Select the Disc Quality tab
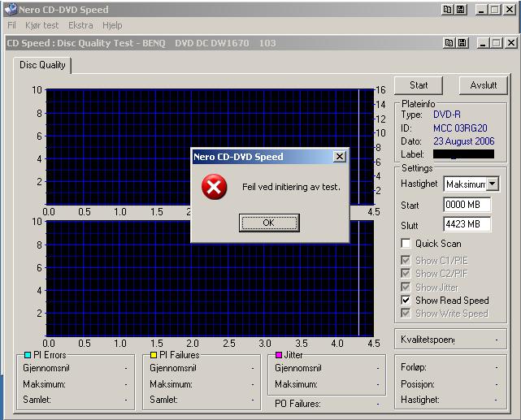521x420 pixels. click(42, 65)
